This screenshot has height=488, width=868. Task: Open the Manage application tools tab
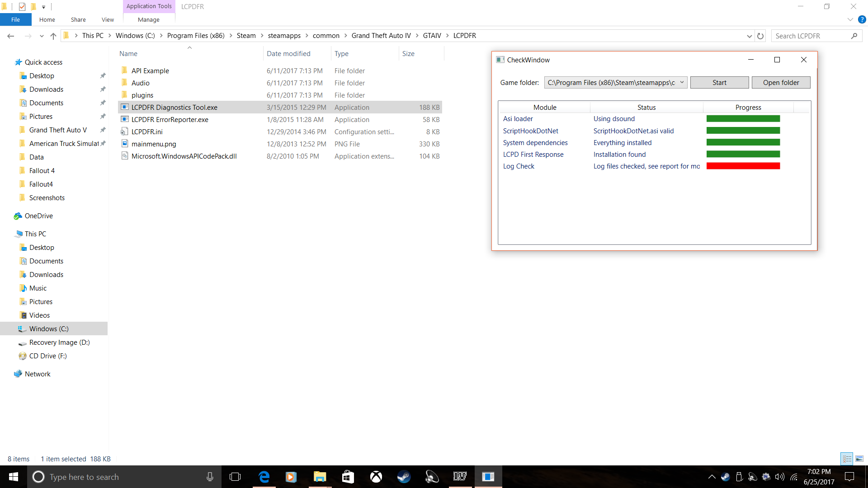pyautogui.click(x=148, y=19)
